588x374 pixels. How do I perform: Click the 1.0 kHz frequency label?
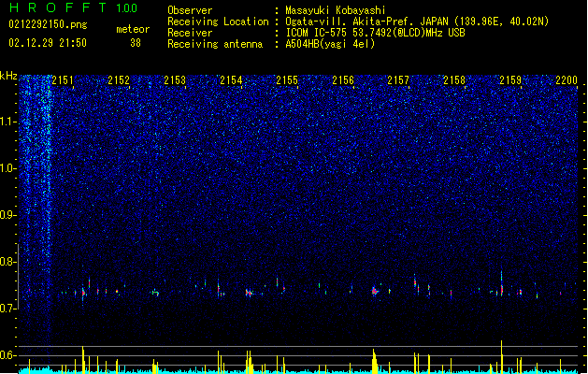7,168
